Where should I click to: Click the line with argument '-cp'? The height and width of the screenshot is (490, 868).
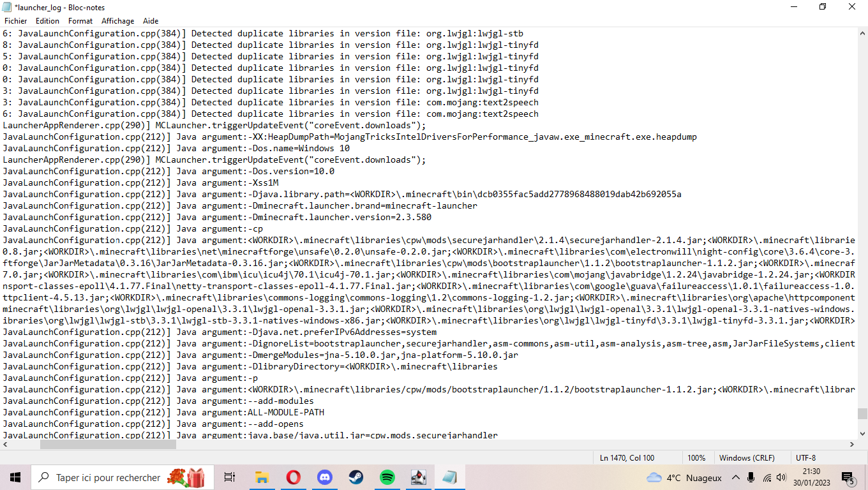pyautogui.click(x=133, y=228)
